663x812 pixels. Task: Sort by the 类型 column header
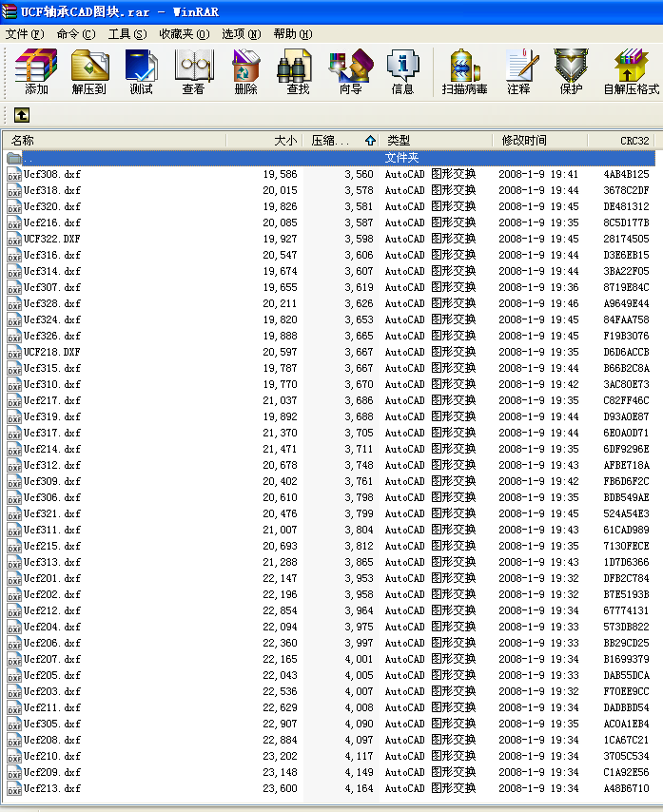436,141
